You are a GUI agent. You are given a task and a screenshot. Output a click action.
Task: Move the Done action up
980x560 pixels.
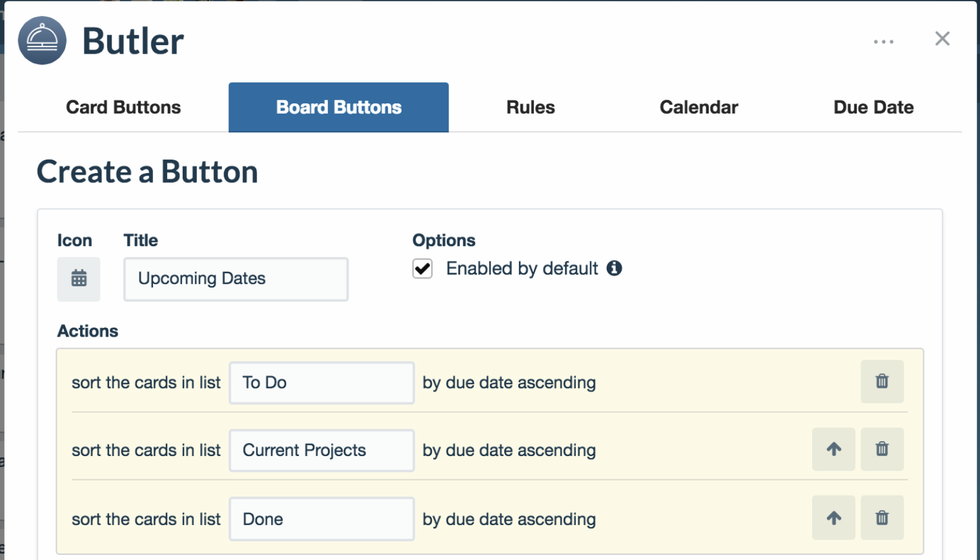833,518
